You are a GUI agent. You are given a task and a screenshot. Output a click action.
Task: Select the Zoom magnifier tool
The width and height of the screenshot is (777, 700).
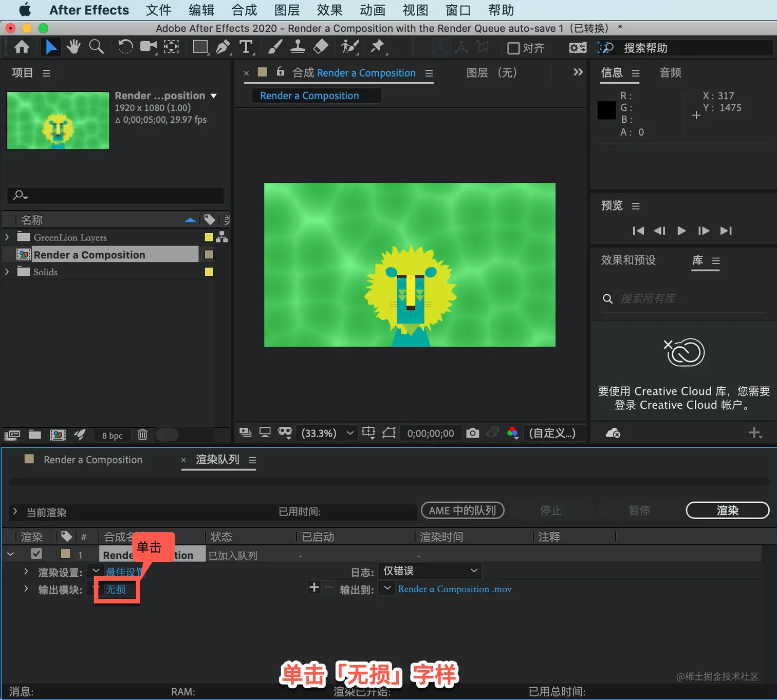pyautogui.click(x=96, y=47)
